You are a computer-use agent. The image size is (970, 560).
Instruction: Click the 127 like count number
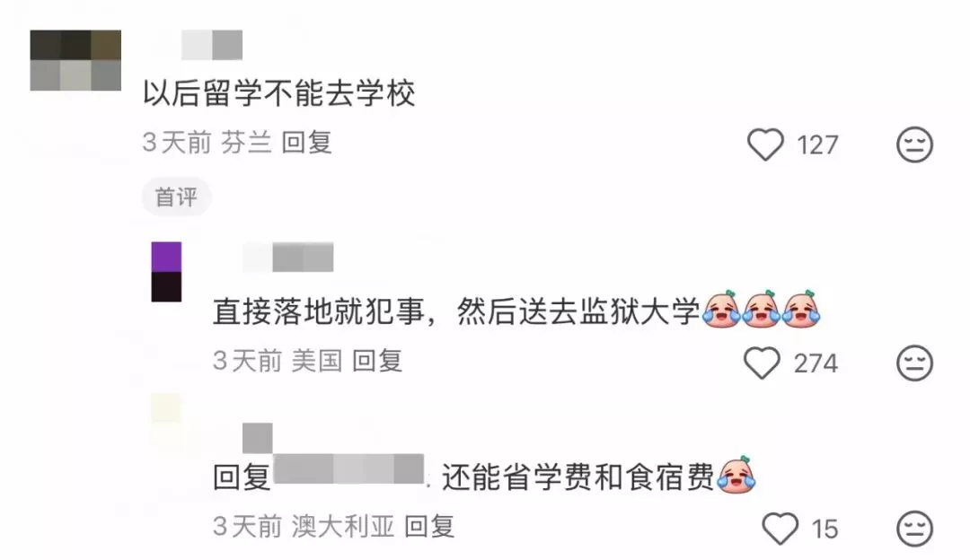817,145
